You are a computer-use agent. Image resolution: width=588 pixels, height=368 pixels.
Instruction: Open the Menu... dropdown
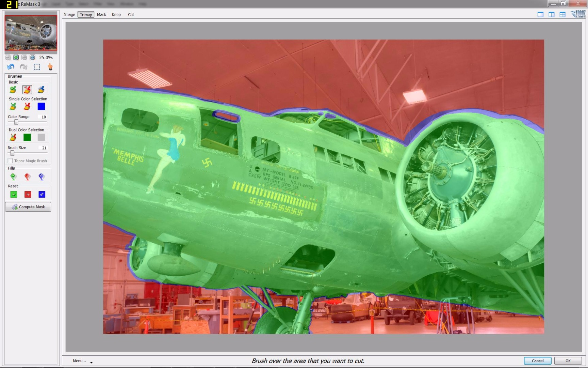(x=82, y=361)
